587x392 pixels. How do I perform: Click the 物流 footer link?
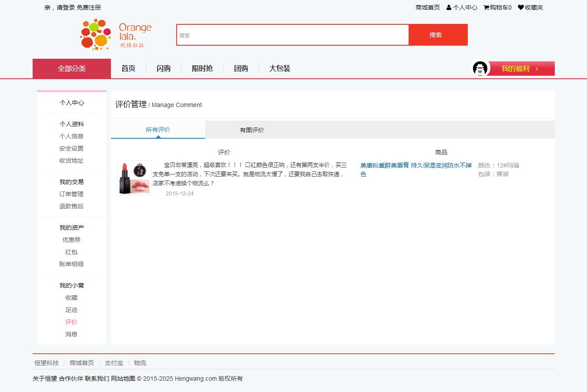(140, 363)
